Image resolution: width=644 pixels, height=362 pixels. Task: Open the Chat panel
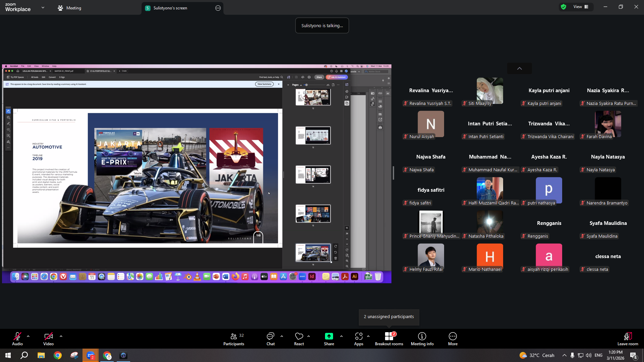pyautogui.click(x=270, y=339)
